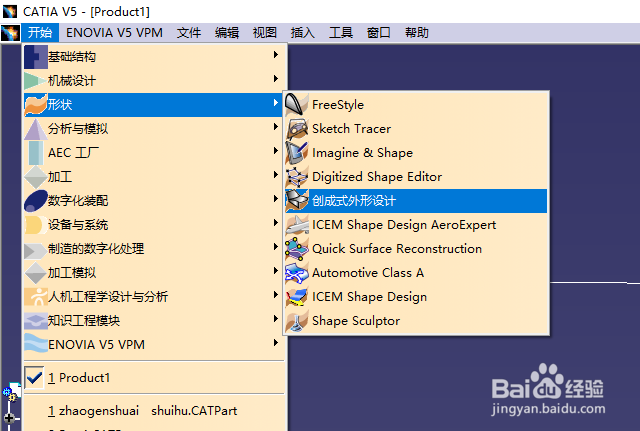Click the Automotive Class A icon

click(297, 273)
